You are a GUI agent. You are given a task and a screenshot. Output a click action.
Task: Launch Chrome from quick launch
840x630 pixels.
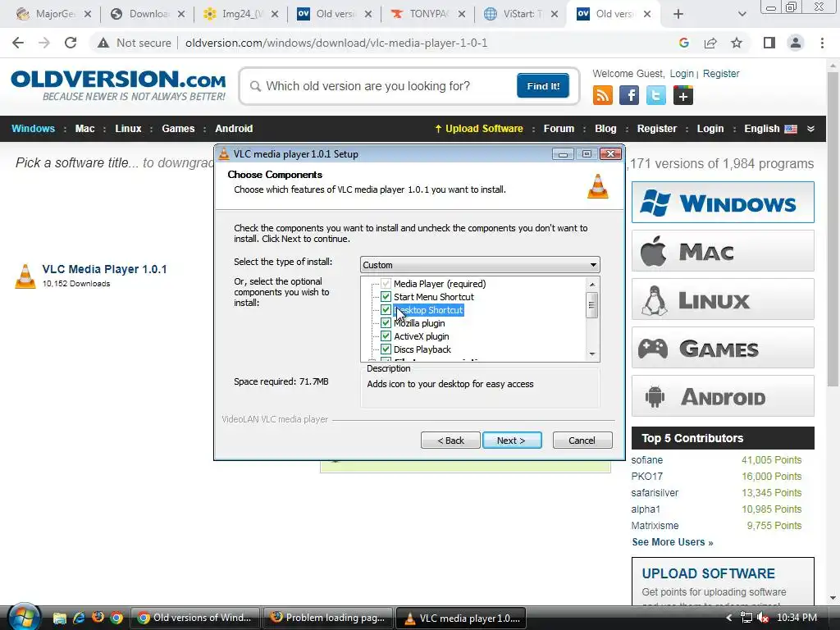pyautogui.click(x=116, y=618)
